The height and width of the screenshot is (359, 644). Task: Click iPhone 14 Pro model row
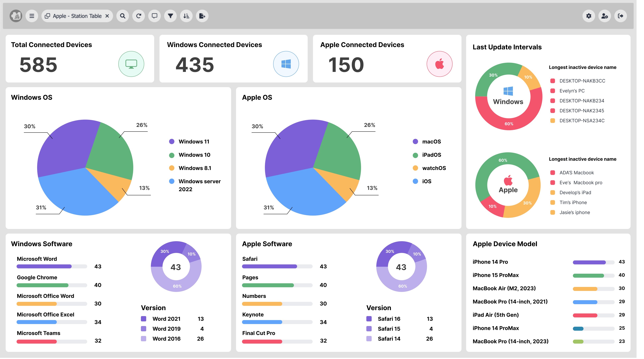pos(549,262)
